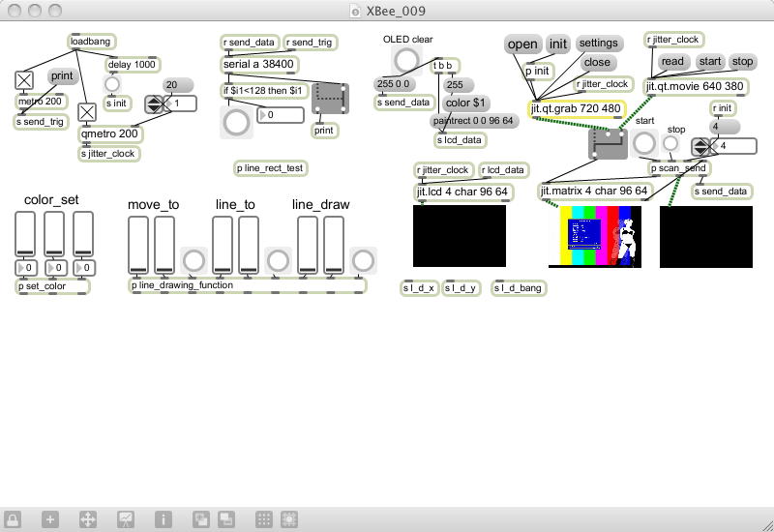Click the large bang below the if $i1<128 object
774x532 pixels.
pos(236,123)
